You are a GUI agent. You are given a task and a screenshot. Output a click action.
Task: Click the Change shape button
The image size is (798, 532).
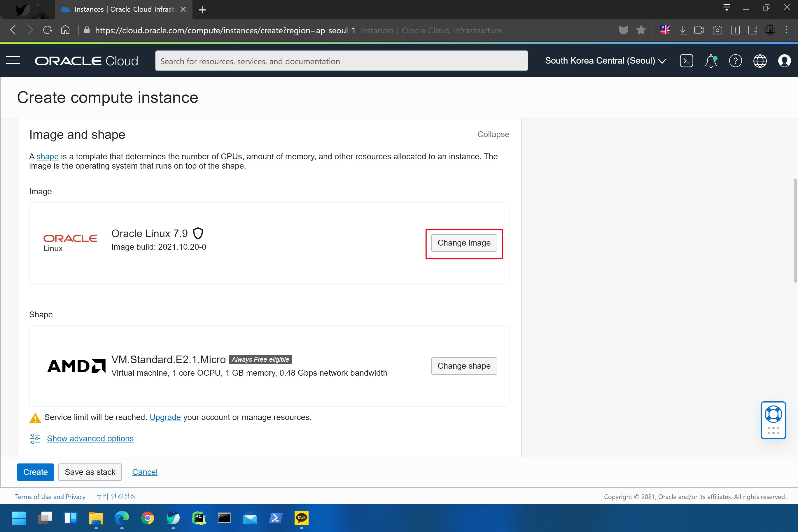(464, 366)
